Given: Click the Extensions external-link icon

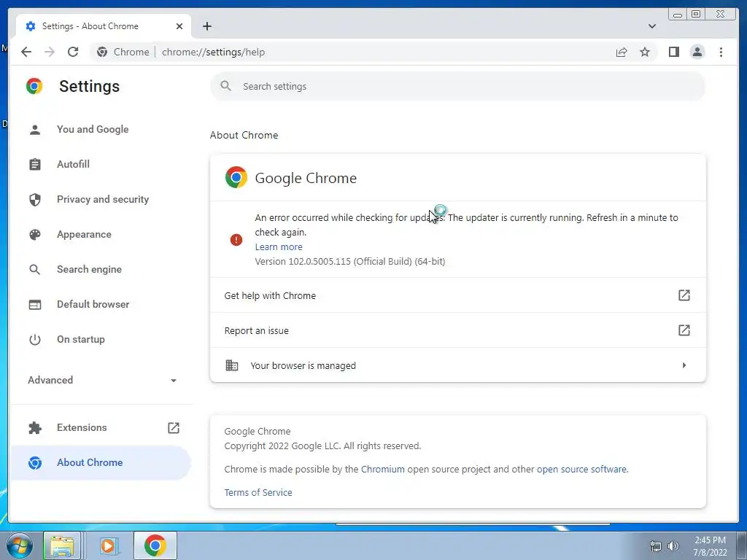Looking at the screenshot, I should click(174, 427).
